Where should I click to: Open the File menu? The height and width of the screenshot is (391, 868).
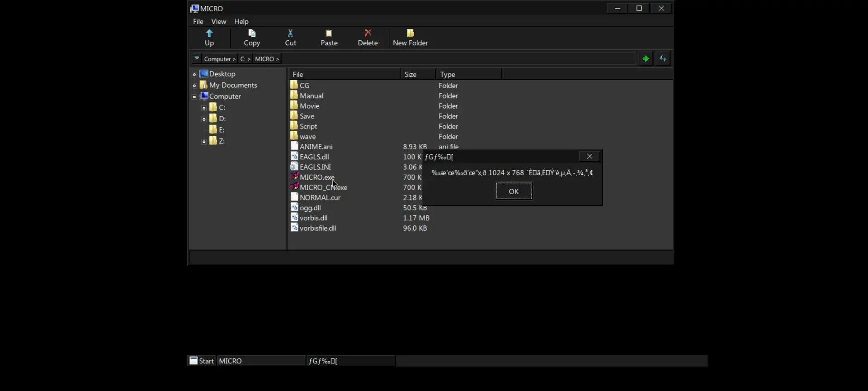coord(198,21)
